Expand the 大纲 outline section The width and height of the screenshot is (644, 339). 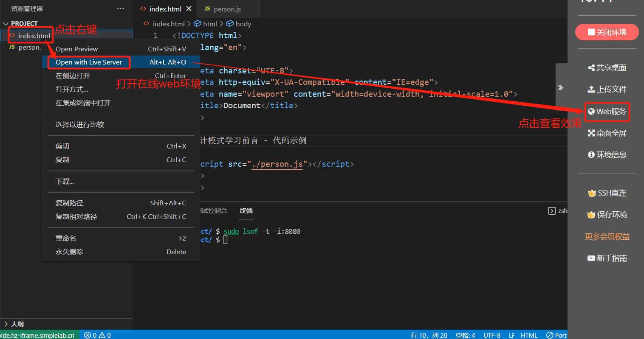click(x=14, y=324)
